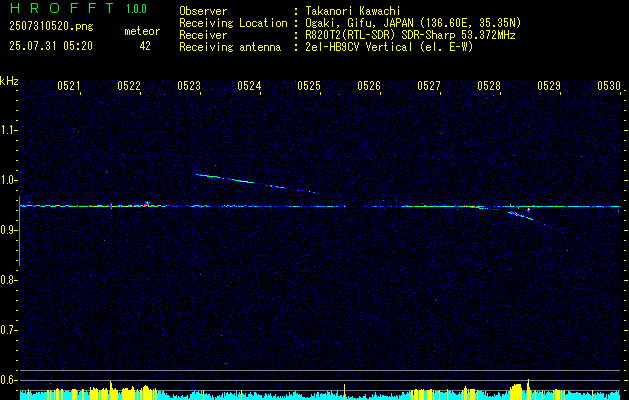Image resolution: width=629 pixels, height=400 pixels.
Task: Click the Observer field label
Action: [x=203, y=11]
